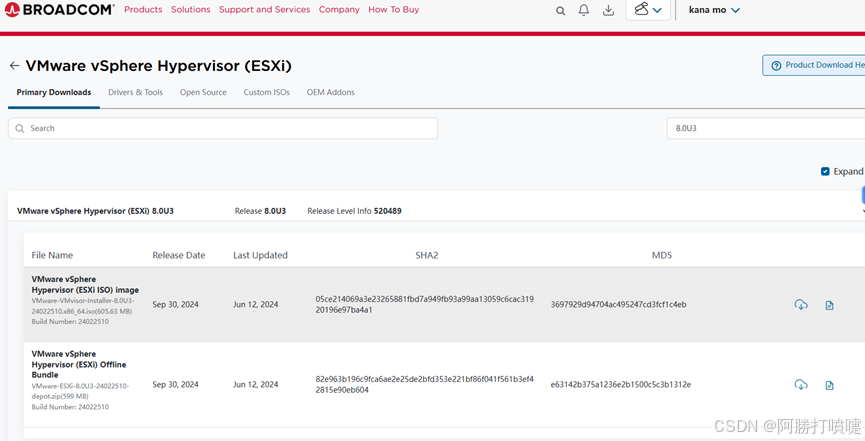The height and width of the screenshot is (441, 865).
Task: Download the ESXi Offline Bundle file
Action: pos(801,385)
